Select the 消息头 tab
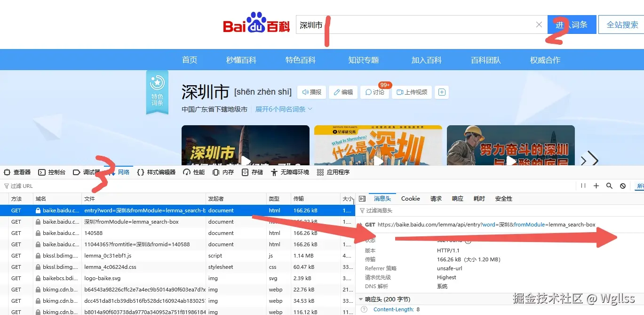644x315 pixels. (x=382, y=199)
